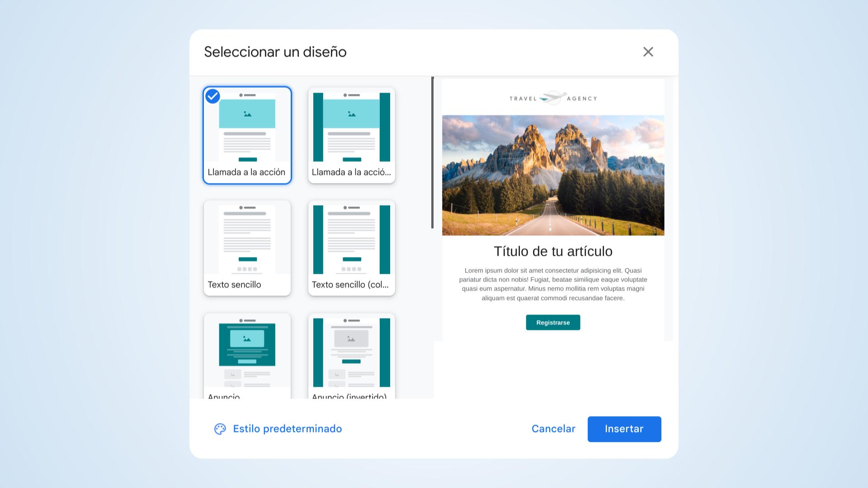Click the Registrarse button in preview
This screenshot has width=868, height=488.
[553, 323]
